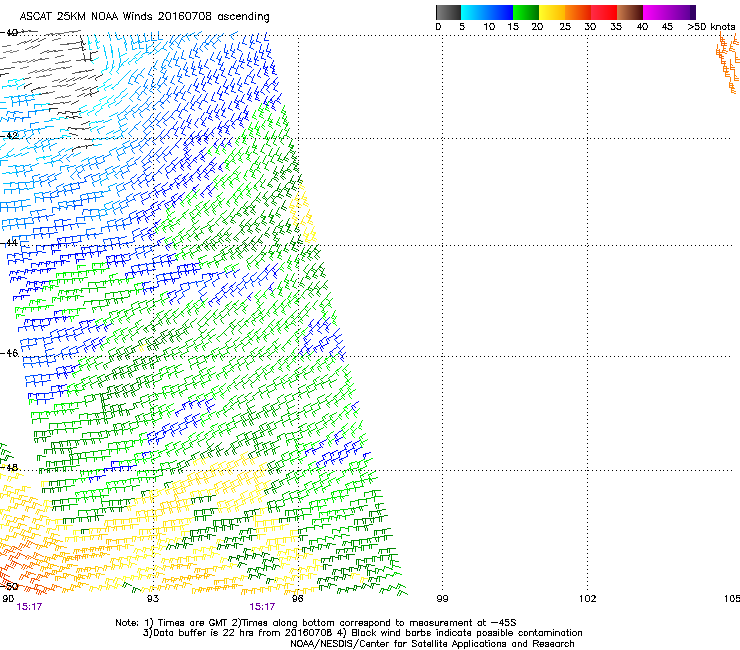Click the -48 latitude axis label
This screenshot has width=740, height=650.
click(9, 467)
